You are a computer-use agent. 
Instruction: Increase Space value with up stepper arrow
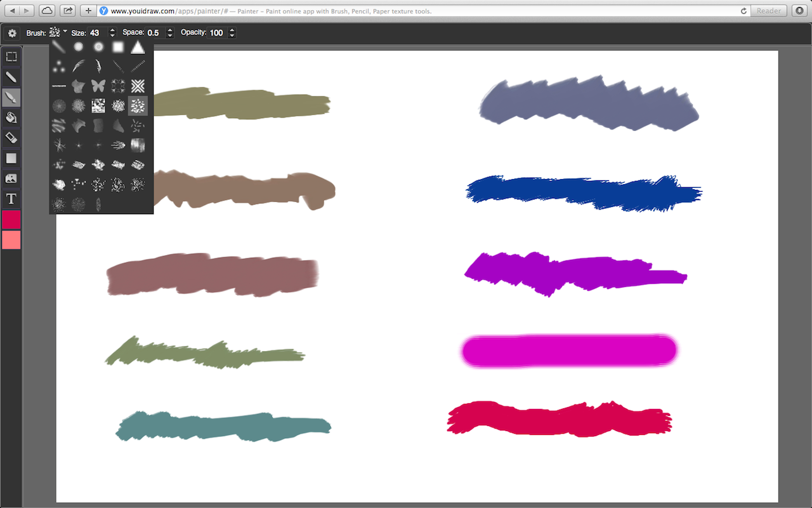tap(169, 30)
